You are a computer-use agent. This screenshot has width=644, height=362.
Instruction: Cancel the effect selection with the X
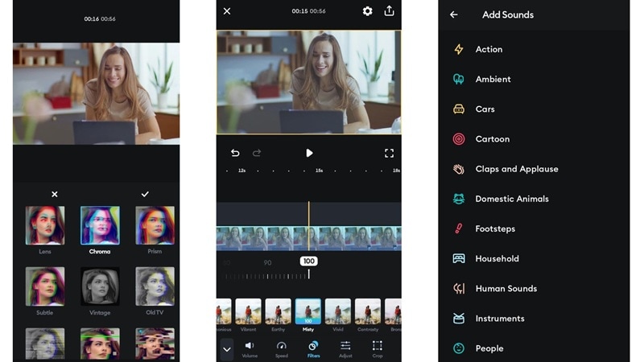55,194
